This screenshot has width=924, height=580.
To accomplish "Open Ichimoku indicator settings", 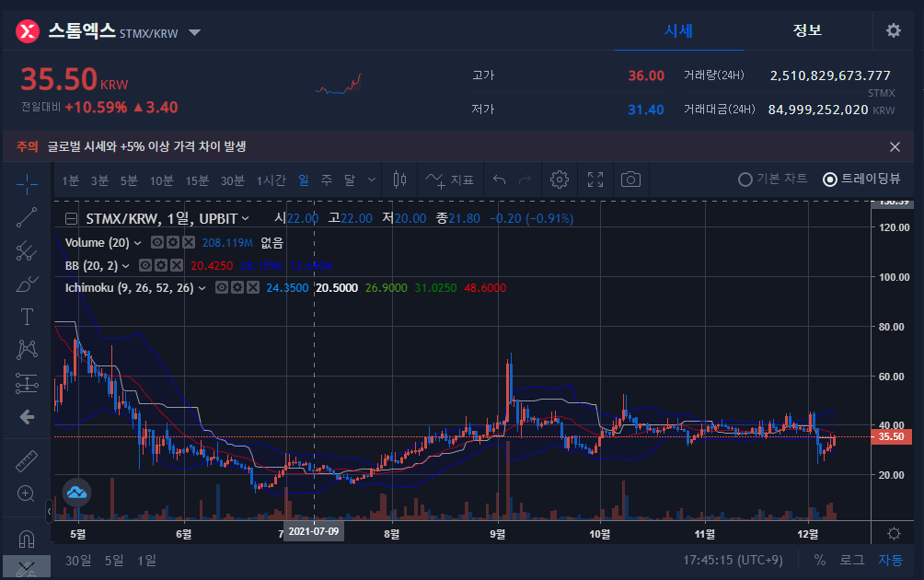I will tap(237, 287).
